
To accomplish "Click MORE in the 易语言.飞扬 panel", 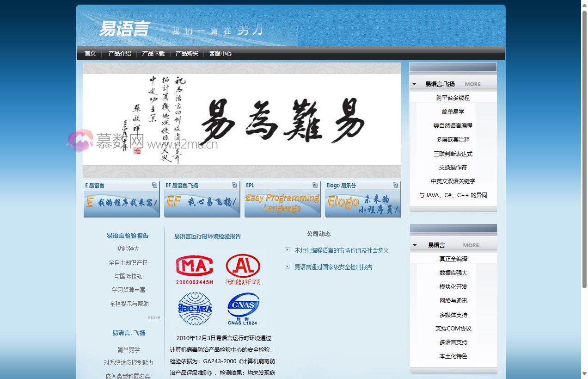I will 472,84.
